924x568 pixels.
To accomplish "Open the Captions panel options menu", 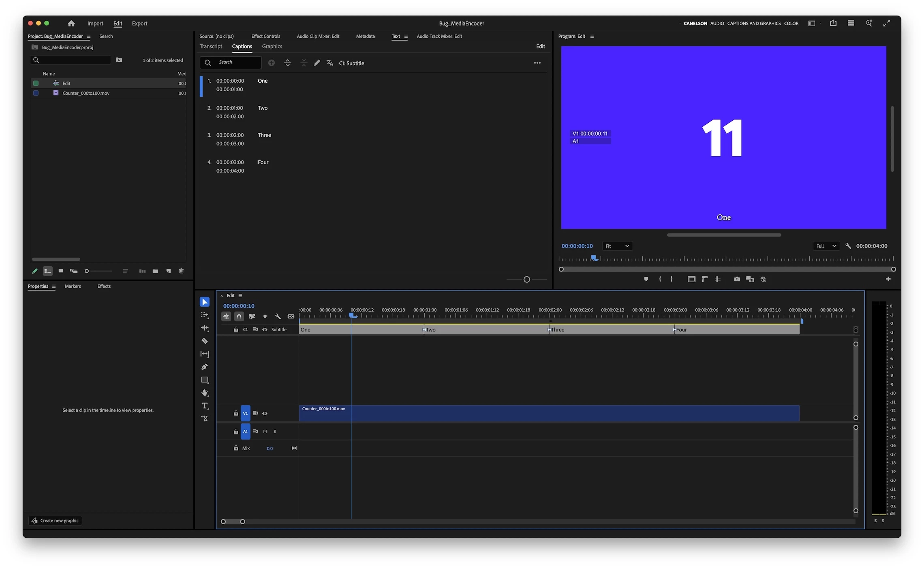I will (537, 63).
